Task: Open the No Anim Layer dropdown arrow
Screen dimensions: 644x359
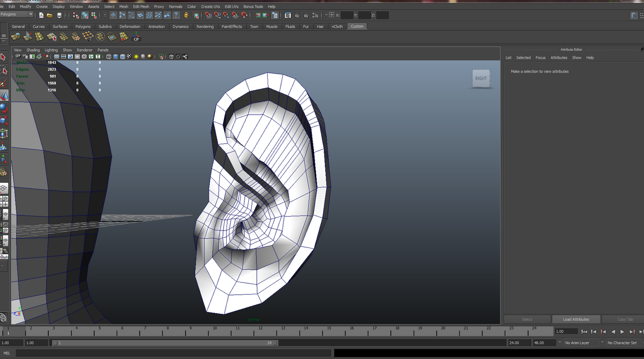Action: [560, 342]
